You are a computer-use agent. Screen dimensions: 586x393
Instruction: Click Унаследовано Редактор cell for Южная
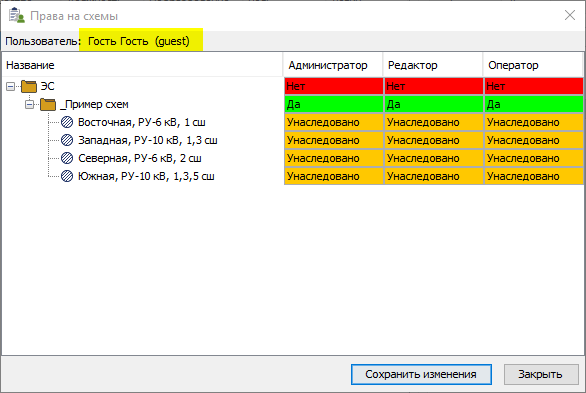[434, 176]
